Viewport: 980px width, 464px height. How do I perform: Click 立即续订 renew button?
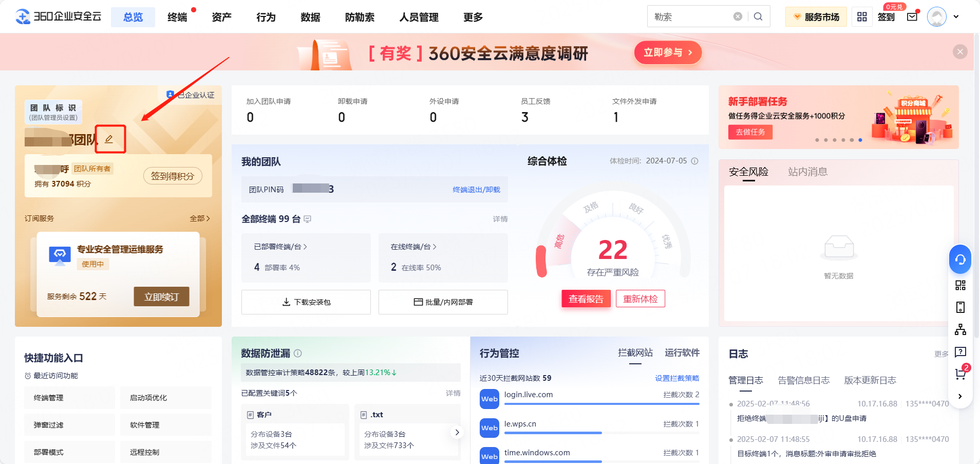click(x=161, y=296)
